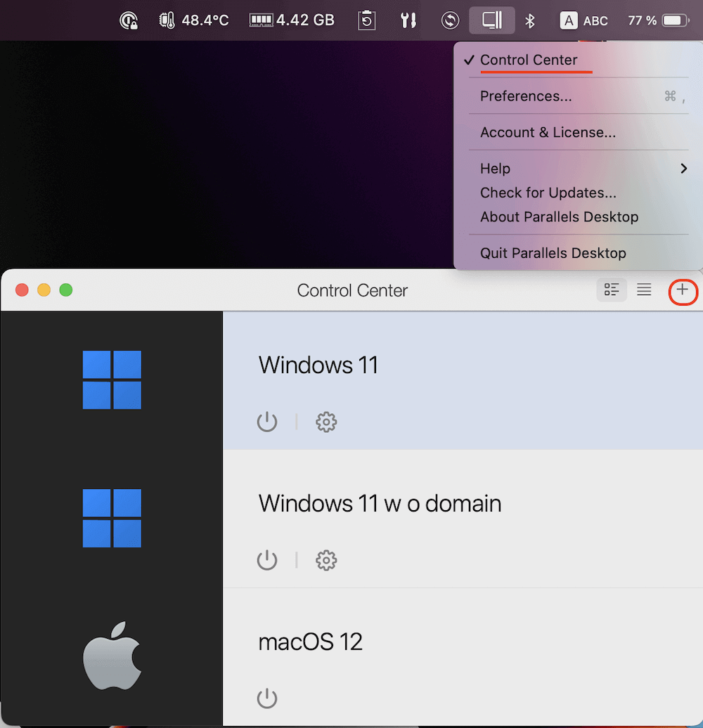Start the macOS 12 virtual machine
The image size is (703, 728).
click(267, 698)
